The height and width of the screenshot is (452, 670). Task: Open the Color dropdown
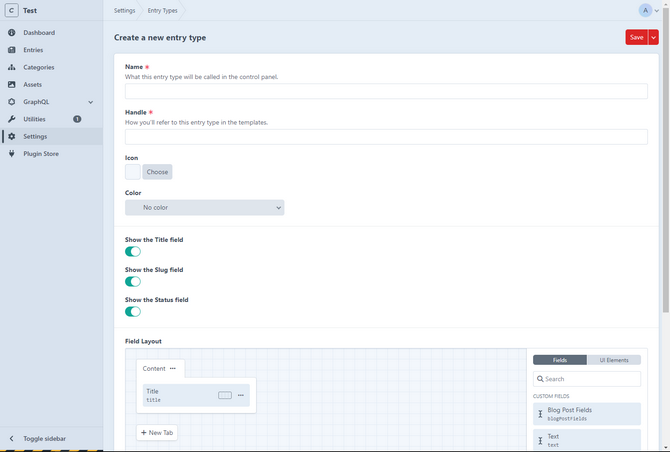204,208
